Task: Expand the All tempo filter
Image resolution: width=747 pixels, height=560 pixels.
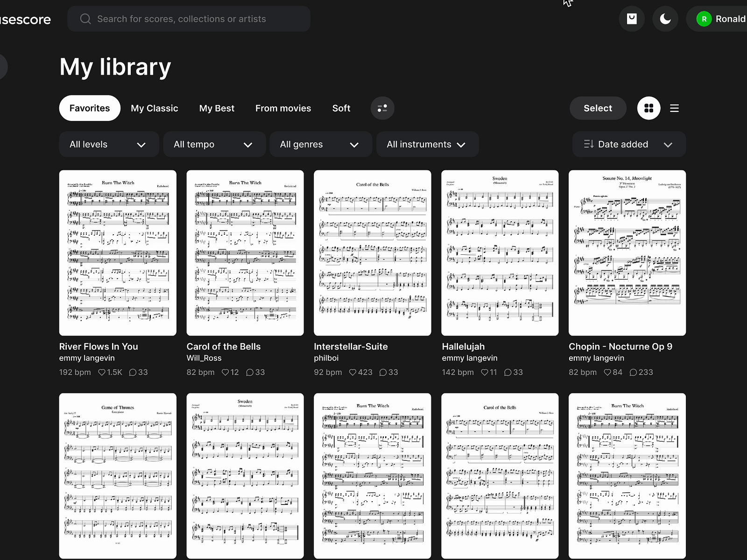Action: click(214, 144)
